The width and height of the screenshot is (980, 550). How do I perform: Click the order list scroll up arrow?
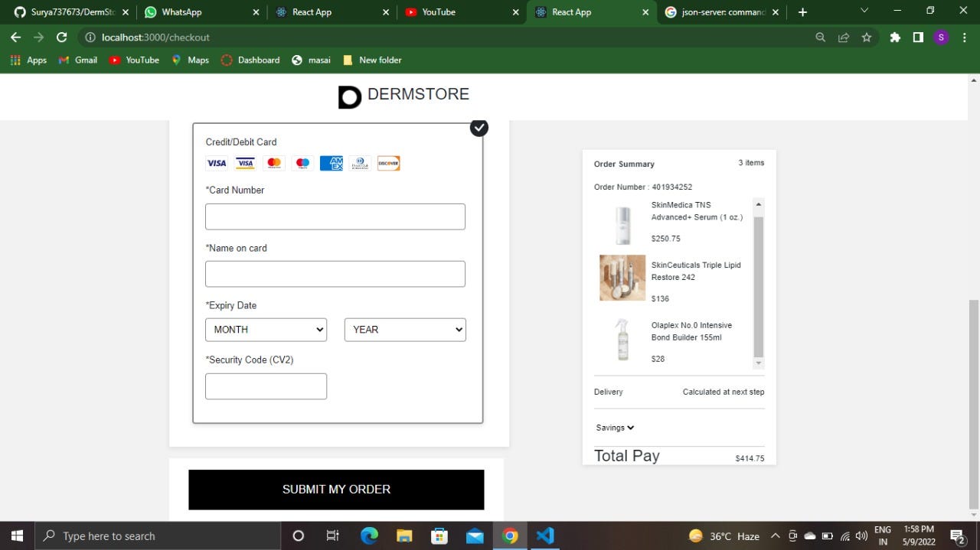759,204
